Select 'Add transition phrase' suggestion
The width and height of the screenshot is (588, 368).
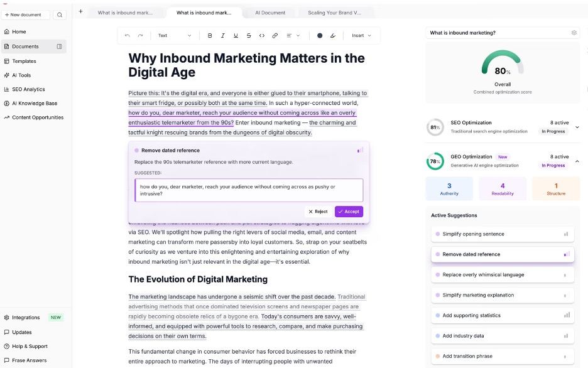click(503, 357)
